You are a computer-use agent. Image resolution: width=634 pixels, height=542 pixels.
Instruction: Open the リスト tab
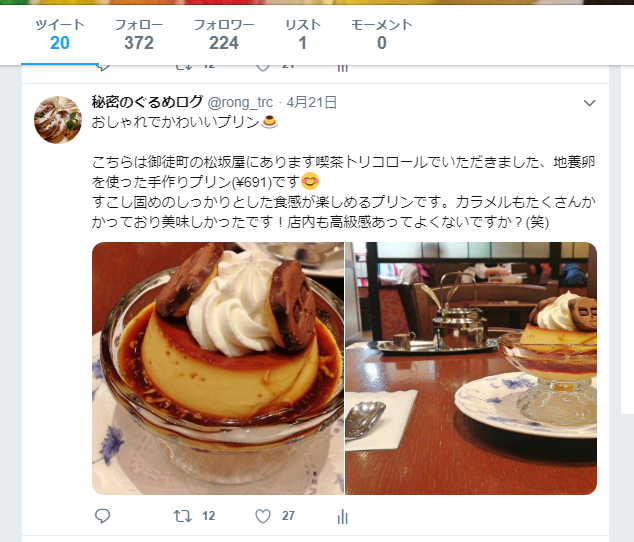tap(302, 35)
